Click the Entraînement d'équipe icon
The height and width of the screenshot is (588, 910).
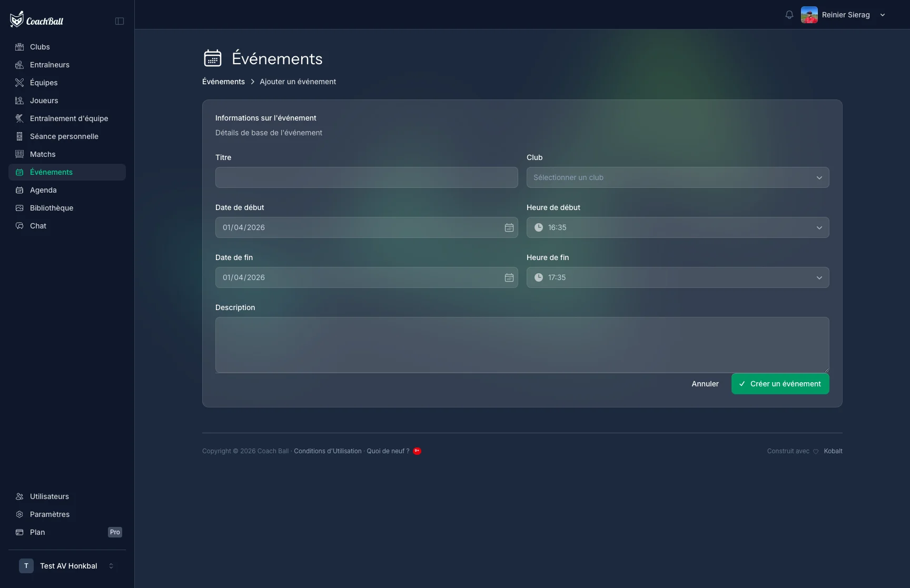(19, 118)
